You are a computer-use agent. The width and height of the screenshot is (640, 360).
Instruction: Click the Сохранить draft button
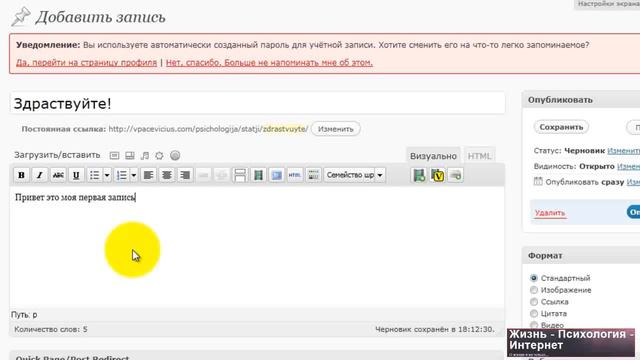pyautogui.click(x=561, y=127)
